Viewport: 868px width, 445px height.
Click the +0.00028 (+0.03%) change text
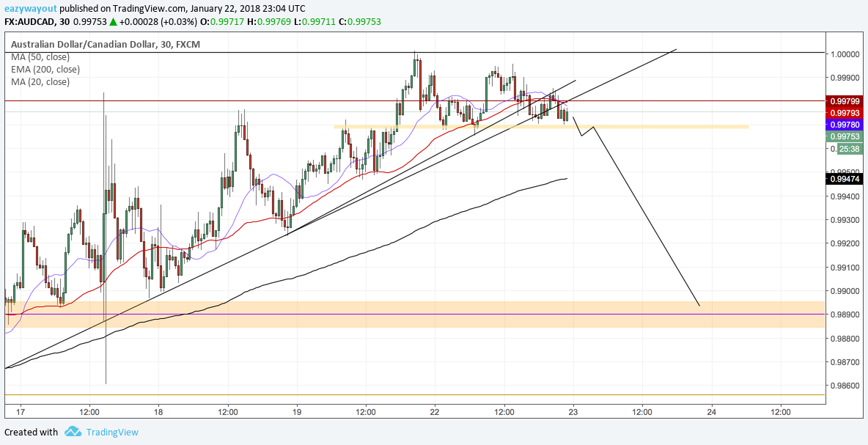pyautogui.click(x=157, y=22)
